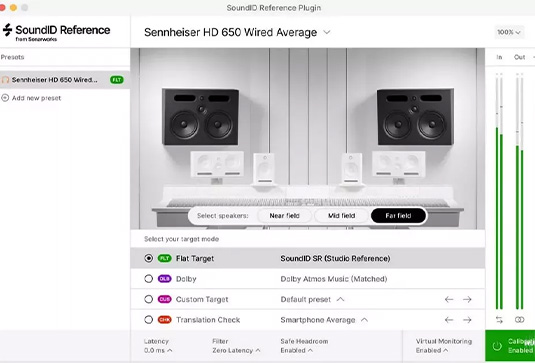
Task: Click the red CHK badge next to Translation Check
Action: coord(164,320)
